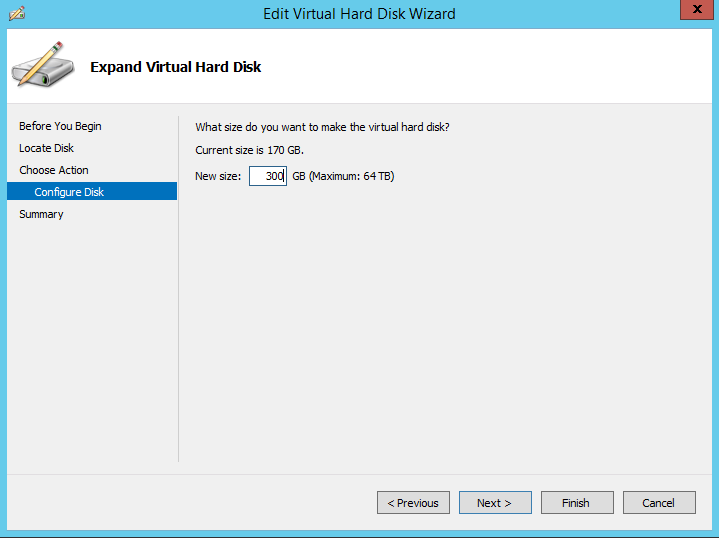Click the 'What size do you want' question text

322,126
